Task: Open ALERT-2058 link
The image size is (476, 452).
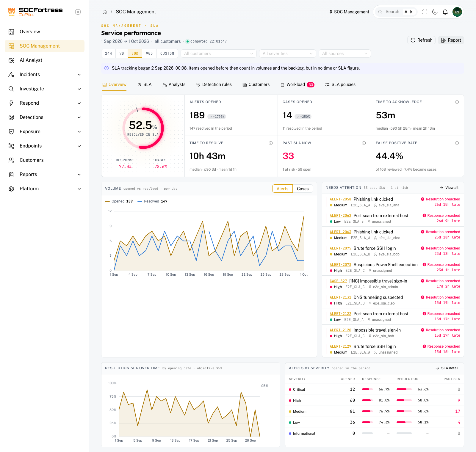Action: pyautogui.click(x=340, y=199)
